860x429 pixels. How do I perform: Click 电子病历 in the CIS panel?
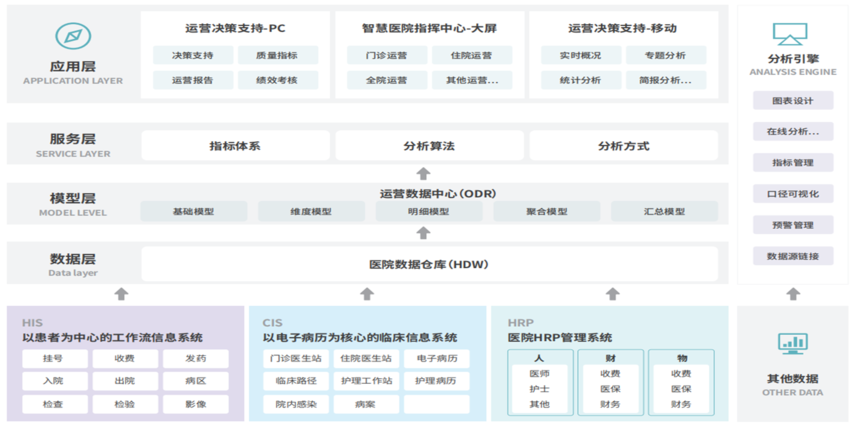click(x=437, y=358)
